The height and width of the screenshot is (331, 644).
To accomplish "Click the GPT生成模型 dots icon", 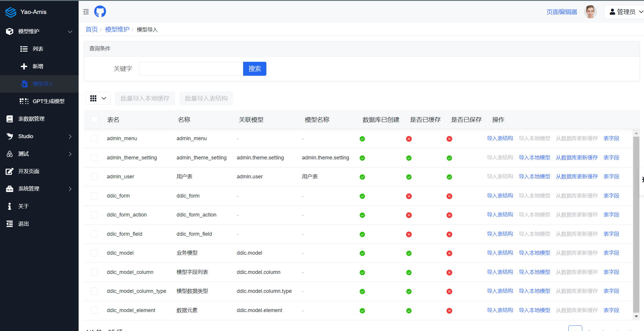I will (24, 101).
